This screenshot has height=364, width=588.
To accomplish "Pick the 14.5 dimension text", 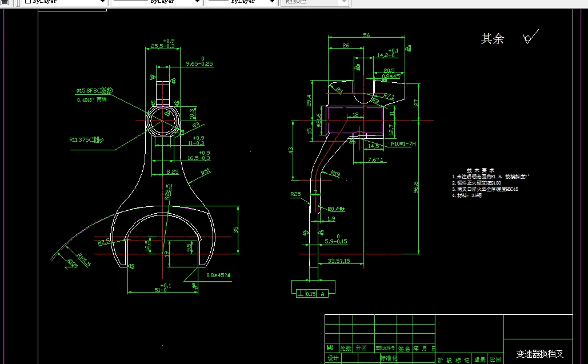I will coord(374,146).
